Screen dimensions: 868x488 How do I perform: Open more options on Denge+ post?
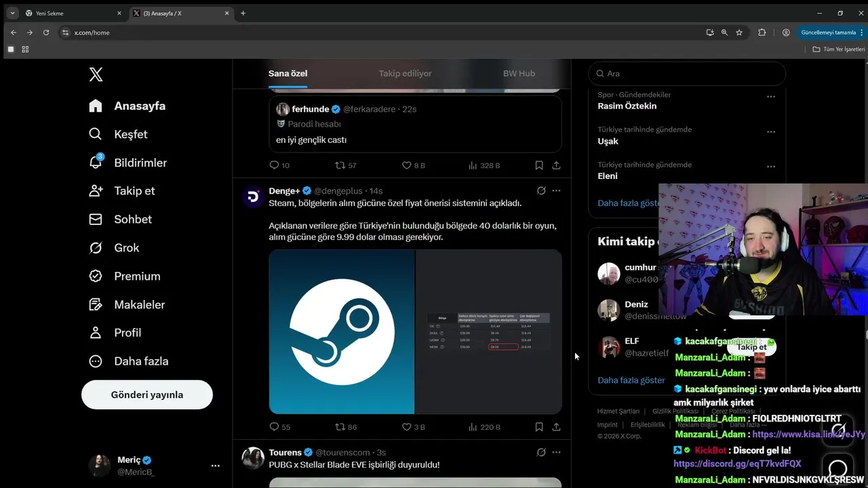pyautogui.click(x=556, y=190)
